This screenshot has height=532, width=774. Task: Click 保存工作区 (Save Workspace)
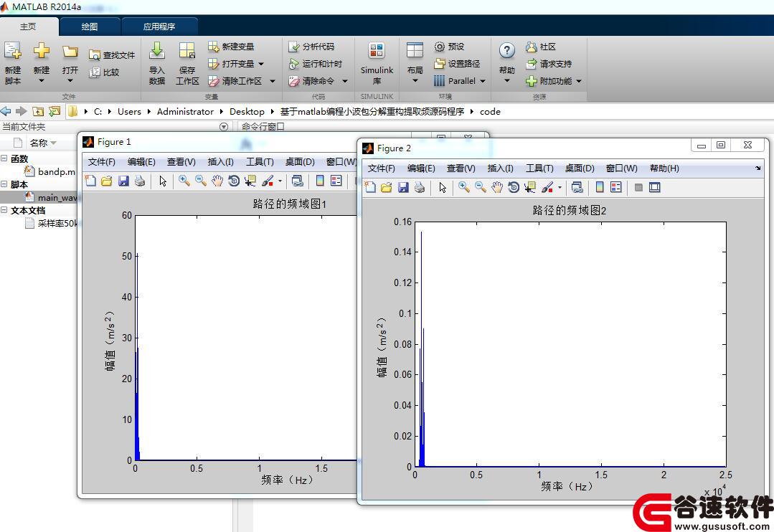coord(187,63)
